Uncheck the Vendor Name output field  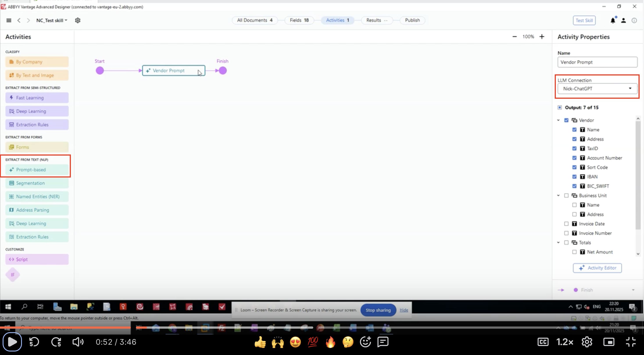(x=574, y=129)
